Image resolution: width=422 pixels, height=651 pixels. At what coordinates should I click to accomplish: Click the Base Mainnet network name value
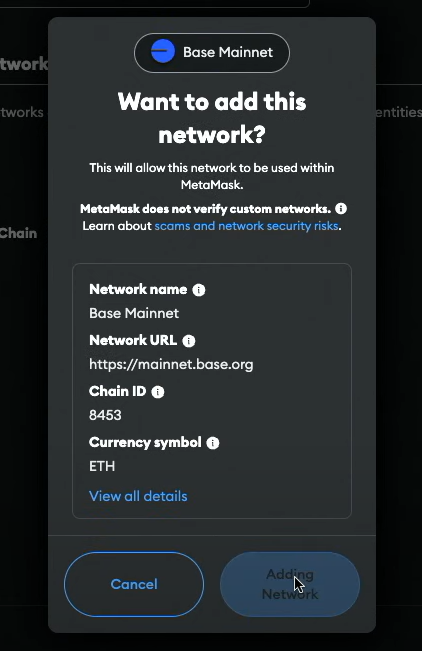click(x=134, y=313)
